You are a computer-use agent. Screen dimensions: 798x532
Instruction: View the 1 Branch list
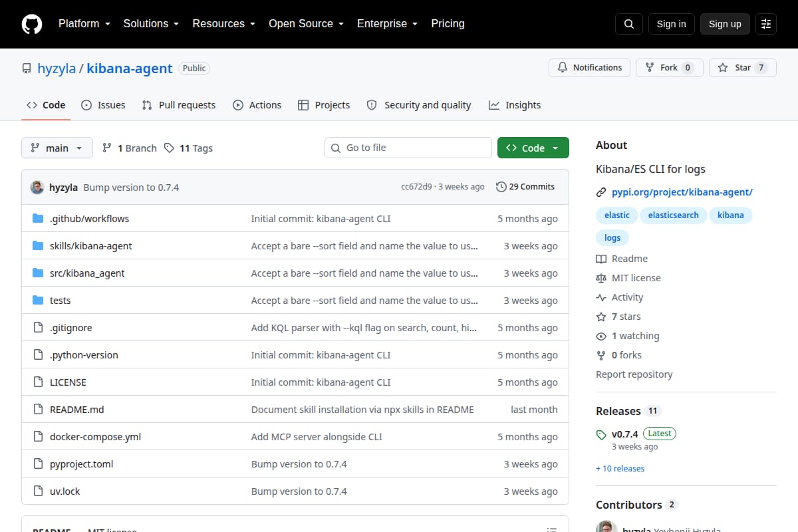pos(130,148)
